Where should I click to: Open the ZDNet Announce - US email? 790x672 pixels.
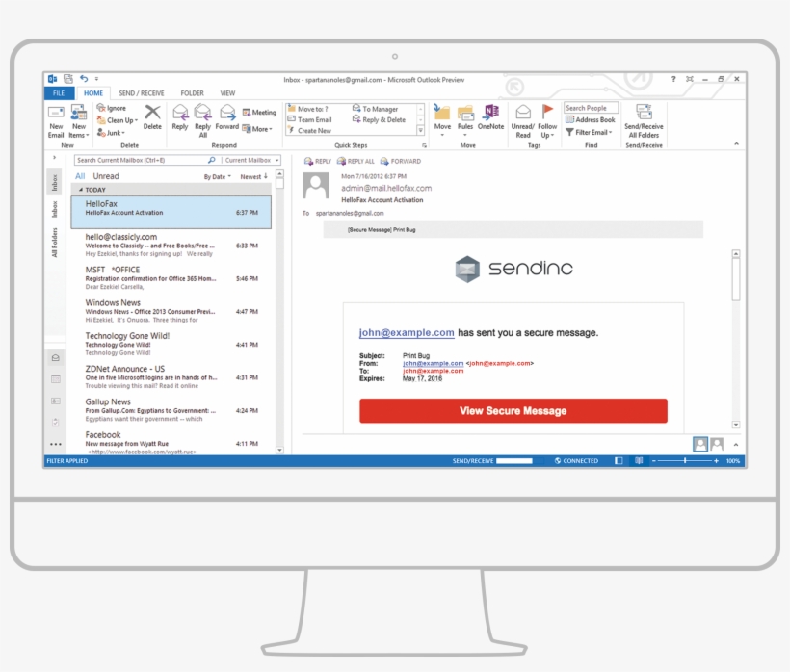[171, 377]
